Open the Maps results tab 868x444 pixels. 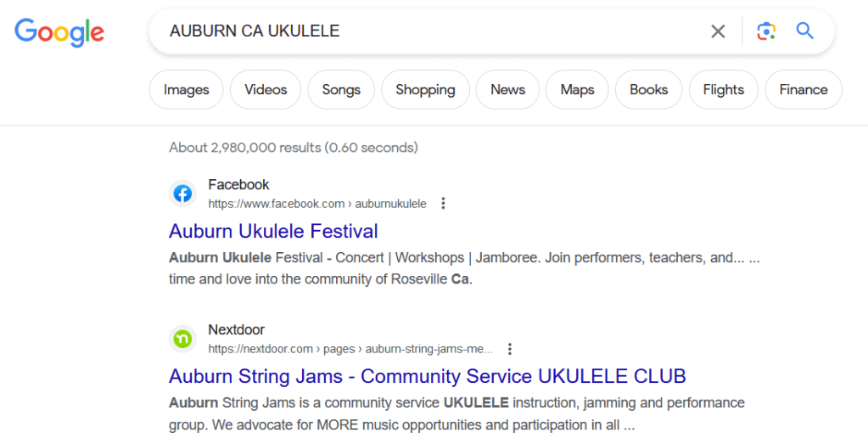[577, 90]
